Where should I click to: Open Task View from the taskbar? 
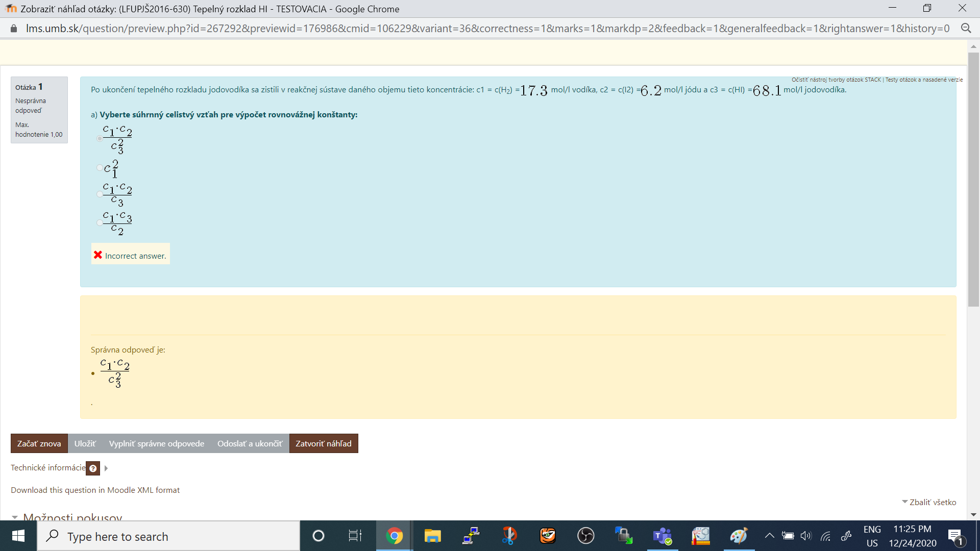click(355, 536)
